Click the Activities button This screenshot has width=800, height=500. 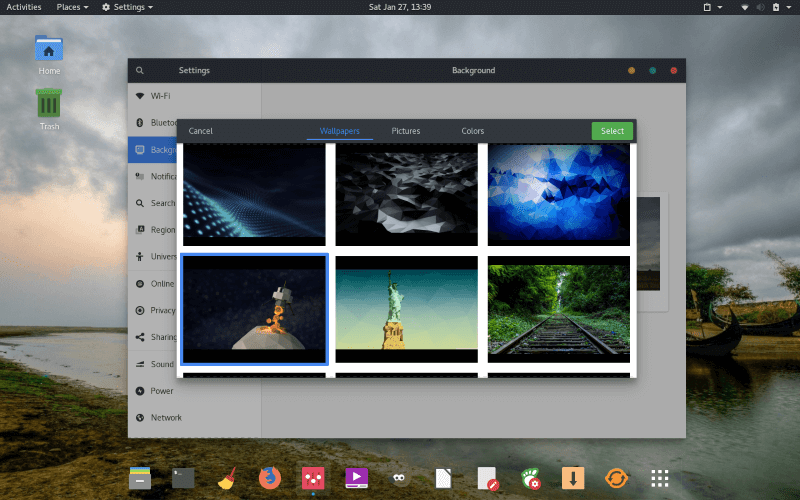click(x=24, y=7)
